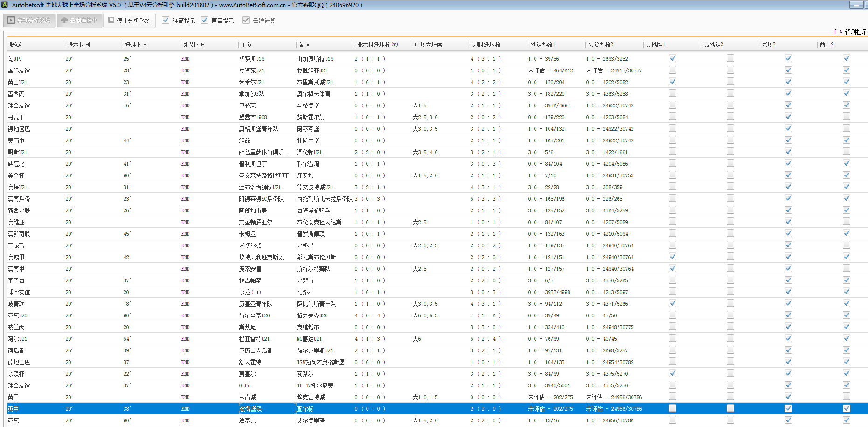Viewport: 868px width, 427px height.
Task: Check 命中? for the 林肯城 match row
Action: (x=846, y=397)
